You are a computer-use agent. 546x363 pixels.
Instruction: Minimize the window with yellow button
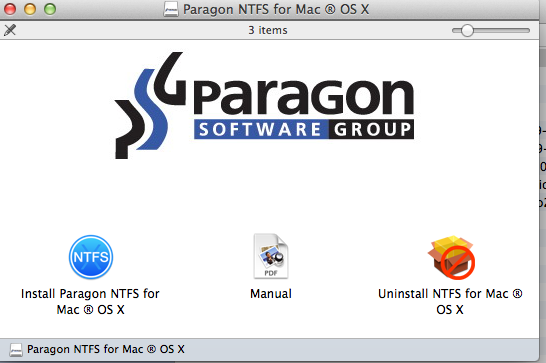tap(30, 9)
